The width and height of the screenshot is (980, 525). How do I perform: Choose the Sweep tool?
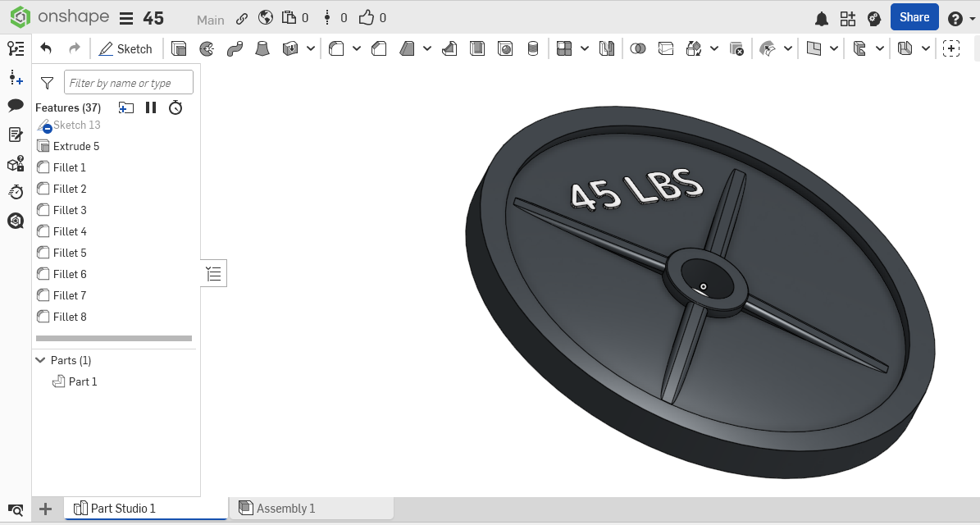235,49
